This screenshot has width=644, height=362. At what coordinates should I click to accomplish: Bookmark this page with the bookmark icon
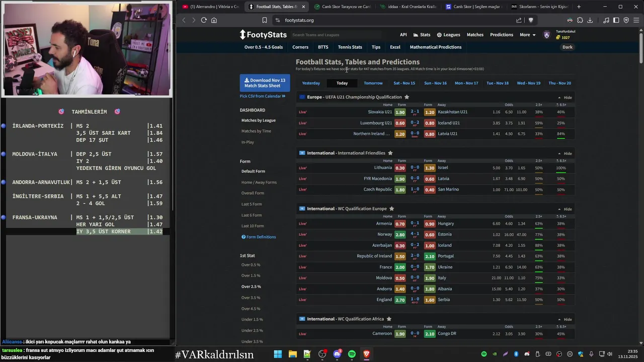pyautogui.click(x=265, y=20)
